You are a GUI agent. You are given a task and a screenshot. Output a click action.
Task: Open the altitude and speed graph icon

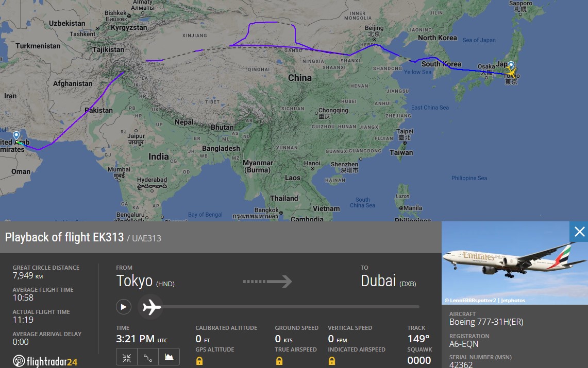pos(169,358)
